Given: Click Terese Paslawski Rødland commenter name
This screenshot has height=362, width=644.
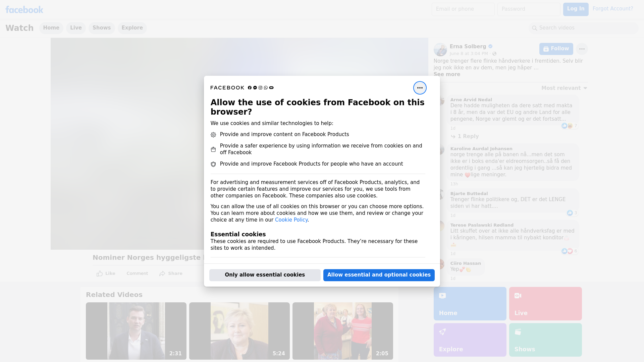Looking at the screenshot, I should click(x=482, y=225).
